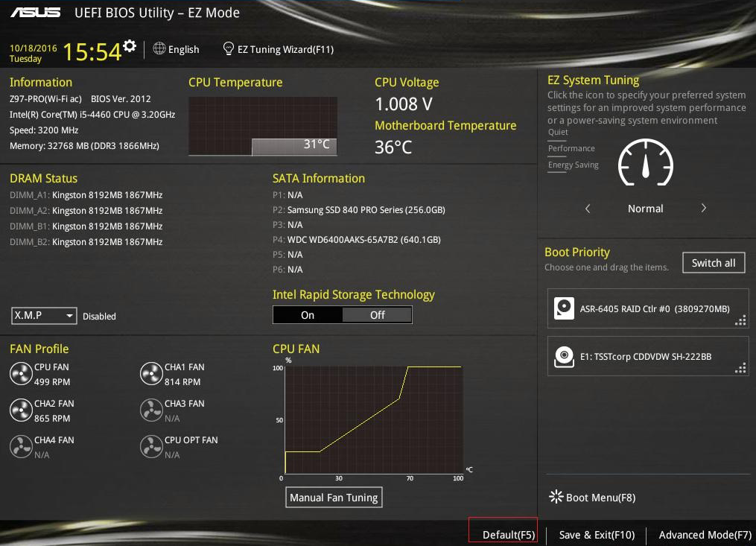
Task: Click Memory: 32768 MB text
Action: tap(84, 146)
